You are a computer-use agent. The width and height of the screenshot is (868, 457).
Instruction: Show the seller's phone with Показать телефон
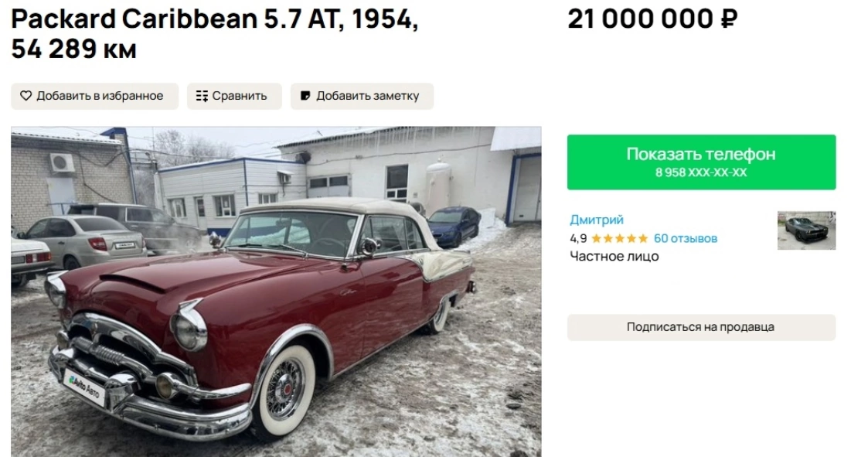click(x=701, y=155)
